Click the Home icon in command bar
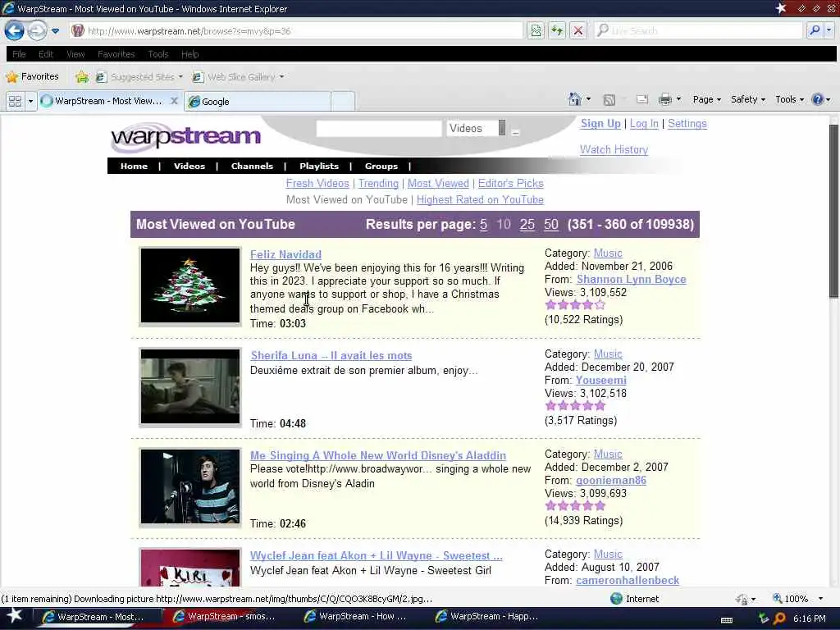The image size is (840, 630). tap(575, 99)
